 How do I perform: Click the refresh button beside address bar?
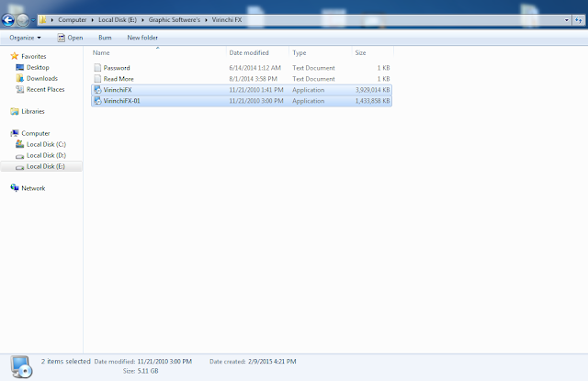(x=578, y=20)
